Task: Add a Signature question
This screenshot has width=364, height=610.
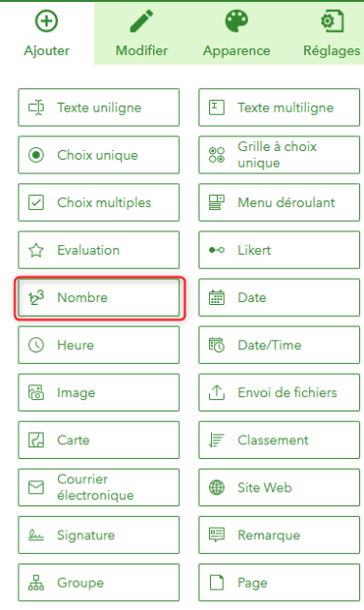Action: coord(99,534)
